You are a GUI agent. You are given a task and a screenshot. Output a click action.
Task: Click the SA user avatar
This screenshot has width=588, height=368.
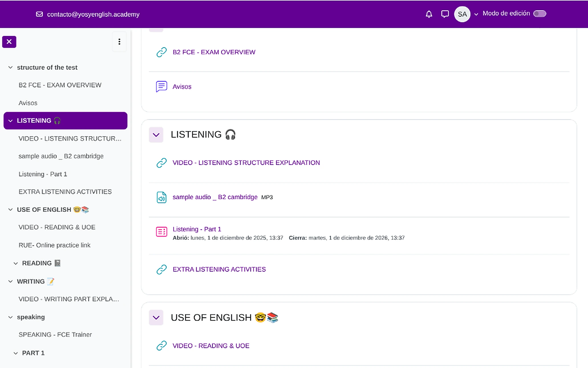(x=462, y=14)
